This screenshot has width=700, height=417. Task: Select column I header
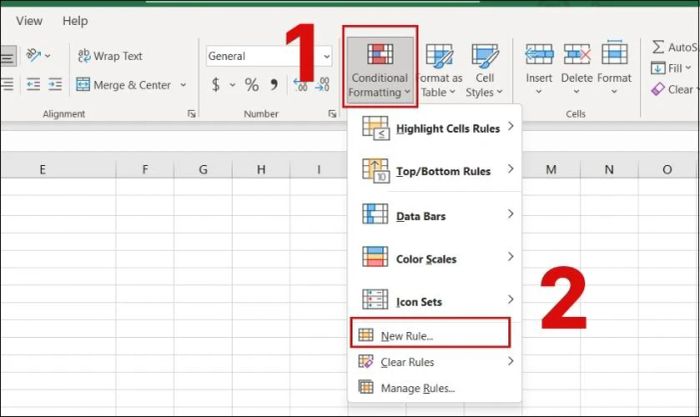pyautogui.click(x=319, y=169)
